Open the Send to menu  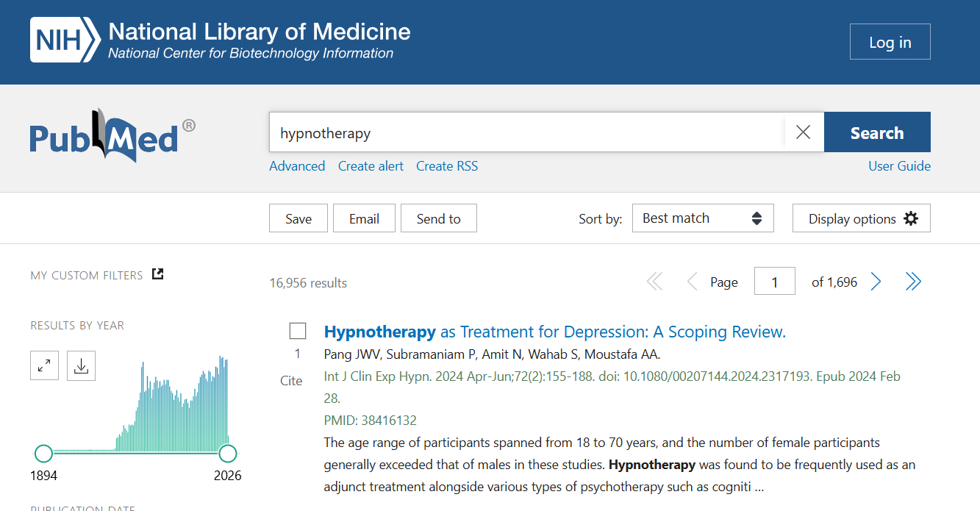(x=438, y=218)
